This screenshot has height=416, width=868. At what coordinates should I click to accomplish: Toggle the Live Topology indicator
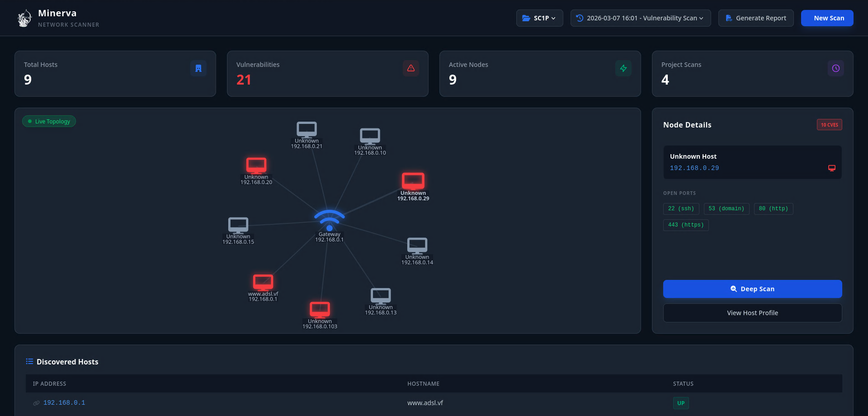tap(49, 121)
